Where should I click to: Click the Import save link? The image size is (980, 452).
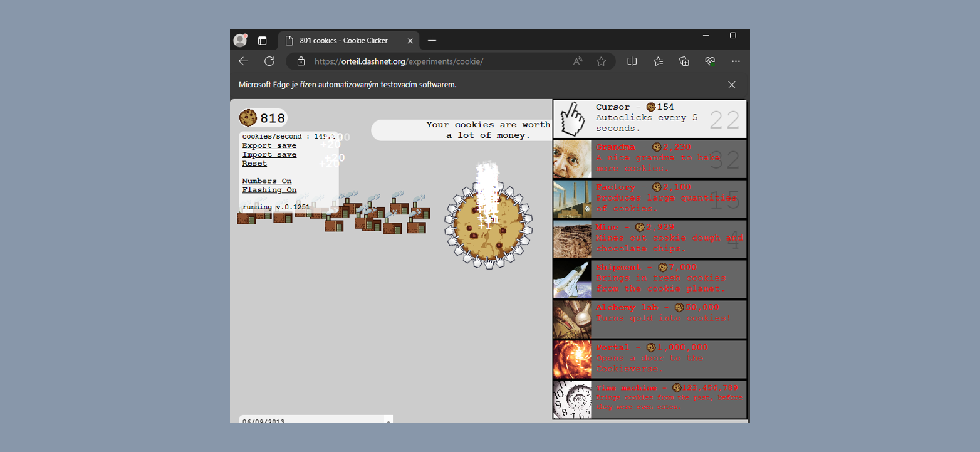[x=269, y=155]
